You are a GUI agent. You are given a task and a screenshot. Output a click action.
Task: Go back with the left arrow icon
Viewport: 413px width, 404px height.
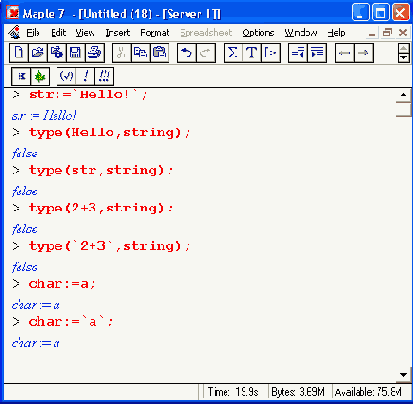point(344,53)
